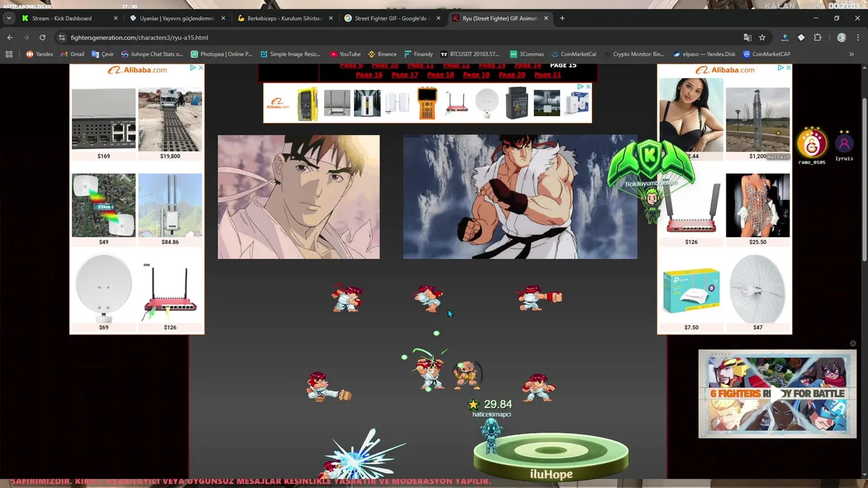Open the translate page icon
The height and width of the screenshot is (488, 868).
pyautogui.click(x=747, y=37)
